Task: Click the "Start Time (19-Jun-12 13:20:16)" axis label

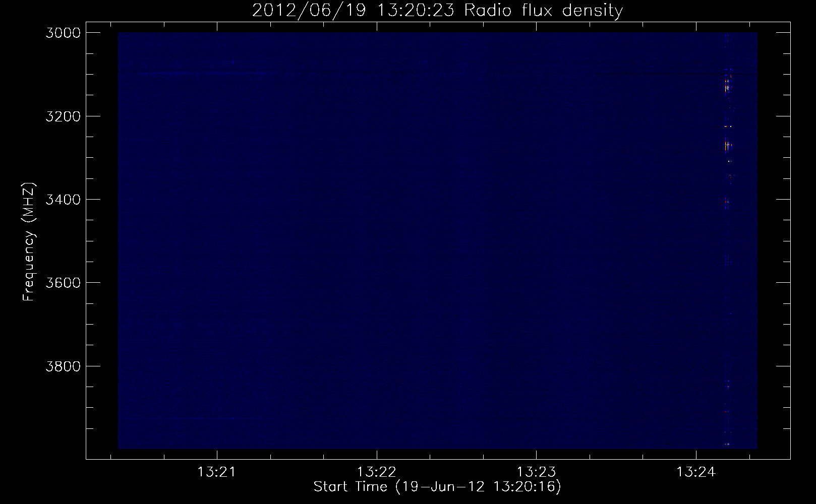Action: click(437, 487)
